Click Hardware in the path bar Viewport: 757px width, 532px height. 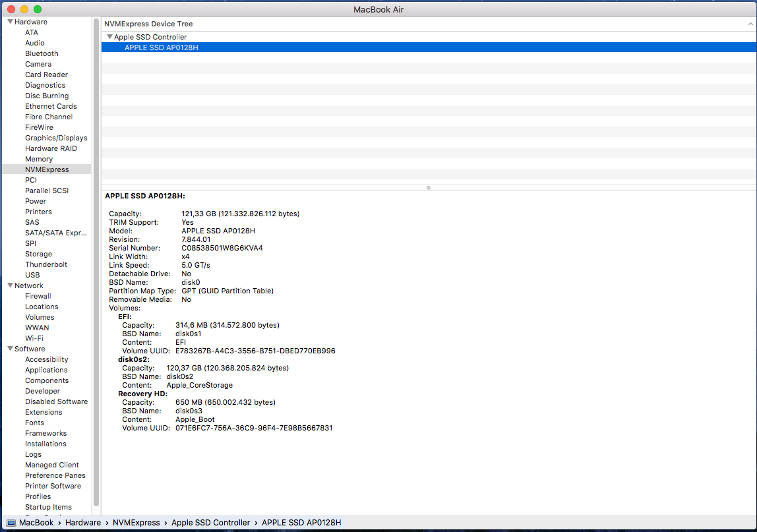click(x=83, y=523)
